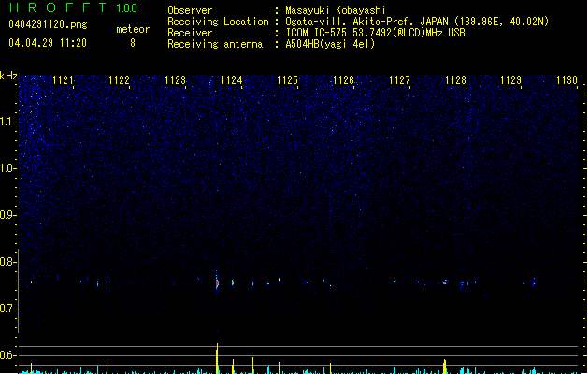Click the kHz axis unit label
The width and height of the screenshot is (588, 374).
click(x=8, y=76)
